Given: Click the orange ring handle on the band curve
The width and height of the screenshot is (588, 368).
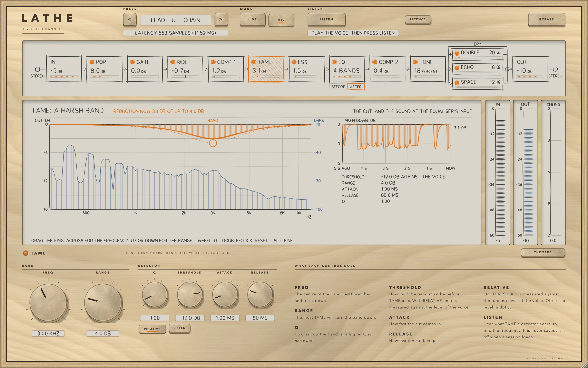Looking at the screenshot, I should click(x=213, y=143).
